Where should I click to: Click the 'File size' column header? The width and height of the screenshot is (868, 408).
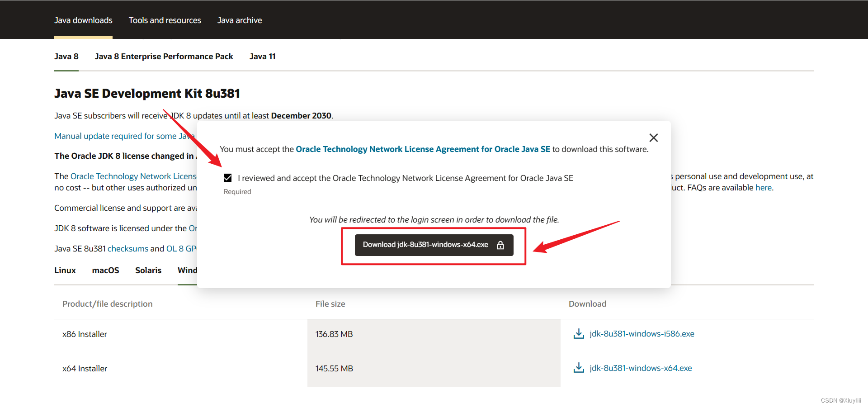[x=330, y=304]
